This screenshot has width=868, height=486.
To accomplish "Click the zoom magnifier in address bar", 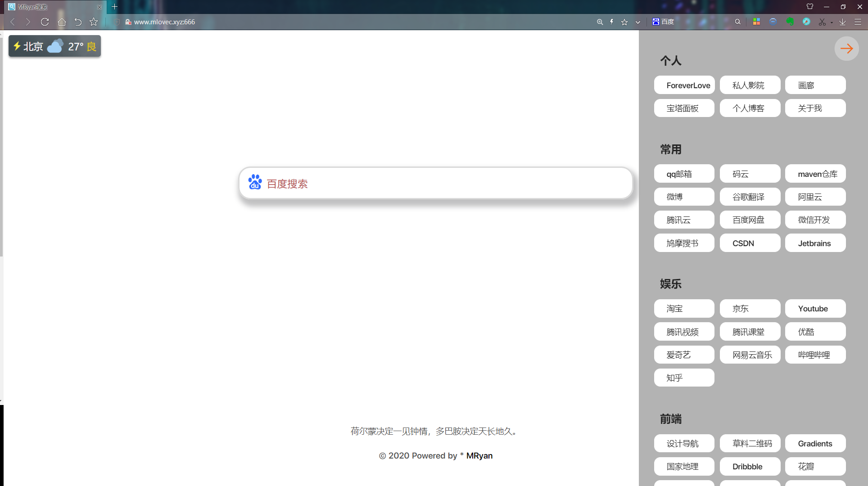I will [600, 22].
